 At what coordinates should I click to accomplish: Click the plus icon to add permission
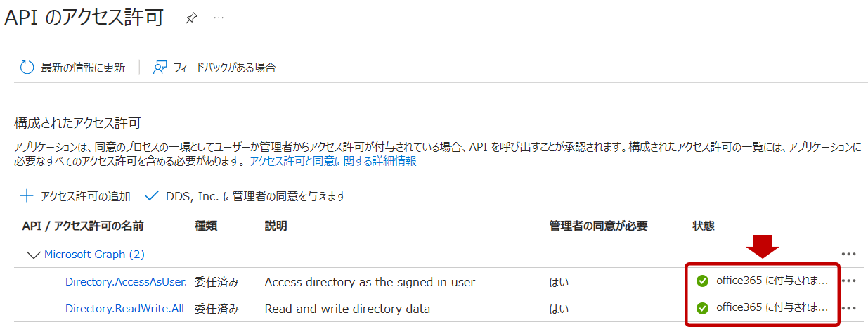pyautogui.click(x=27, y=195)
